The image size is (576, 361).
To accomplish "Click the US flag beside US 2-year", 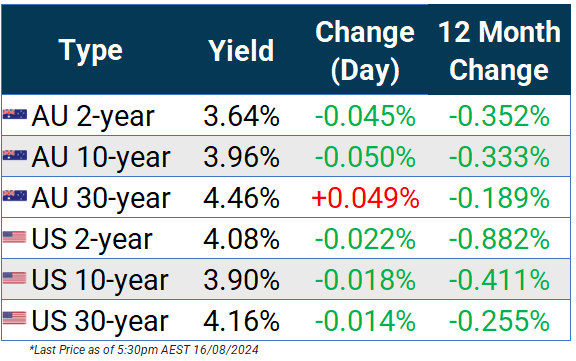I will (x=15, y=237).
